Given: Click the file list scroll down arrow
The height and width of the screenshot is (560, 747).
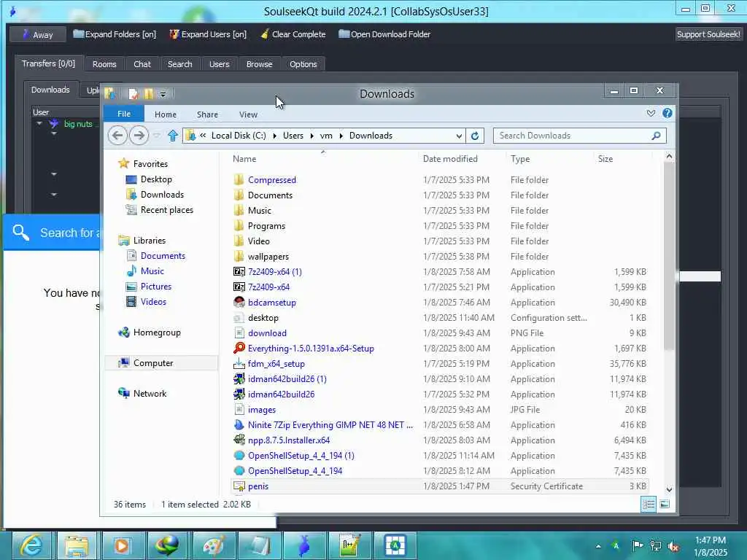Looking at the screenshot, I should coord(669,489).
